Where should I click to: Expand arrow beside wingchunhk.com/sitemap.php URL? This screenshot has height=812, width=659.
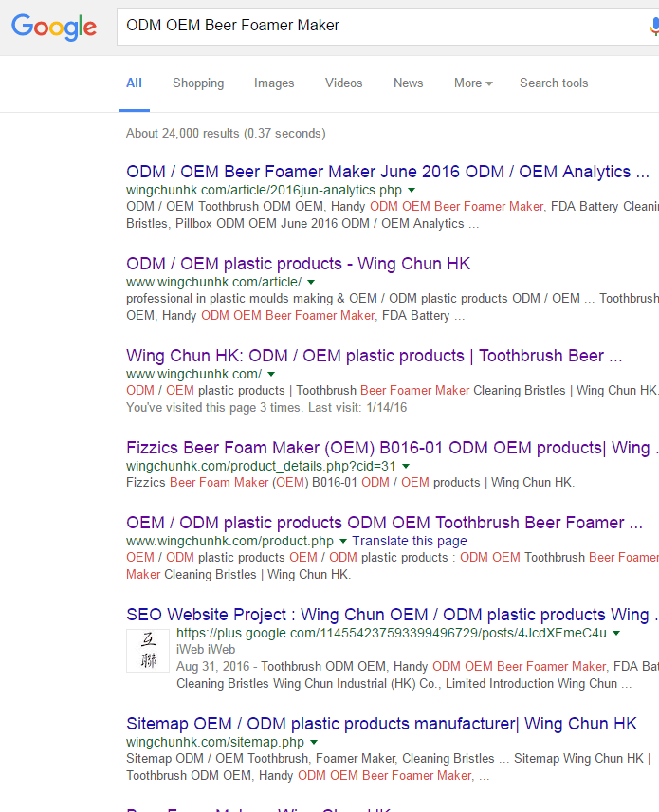click(x=314, y=742)
